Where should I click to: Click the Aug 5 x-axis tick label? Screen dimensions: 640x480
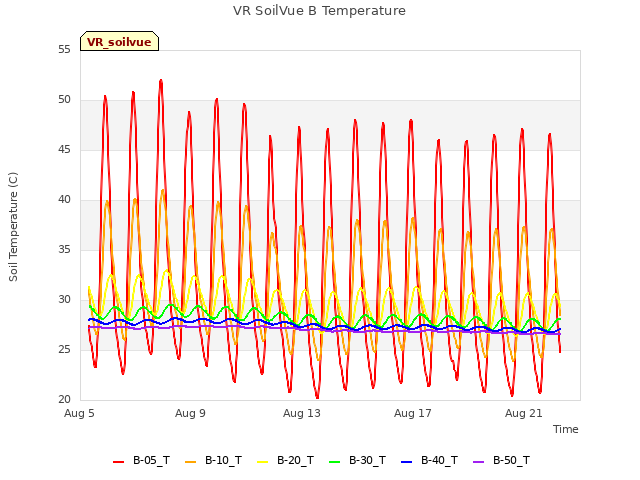tap(79, 413)
